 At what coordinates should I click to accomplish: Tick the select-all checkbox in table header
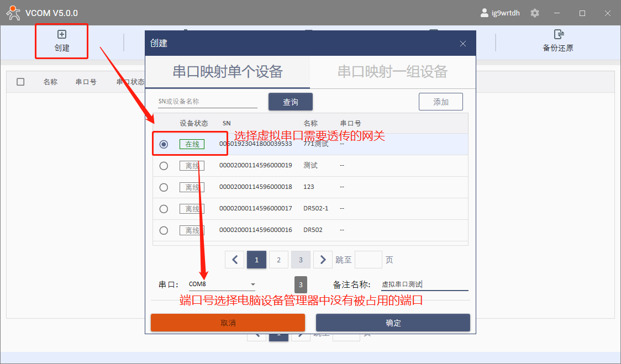click(x=20, y=82)
